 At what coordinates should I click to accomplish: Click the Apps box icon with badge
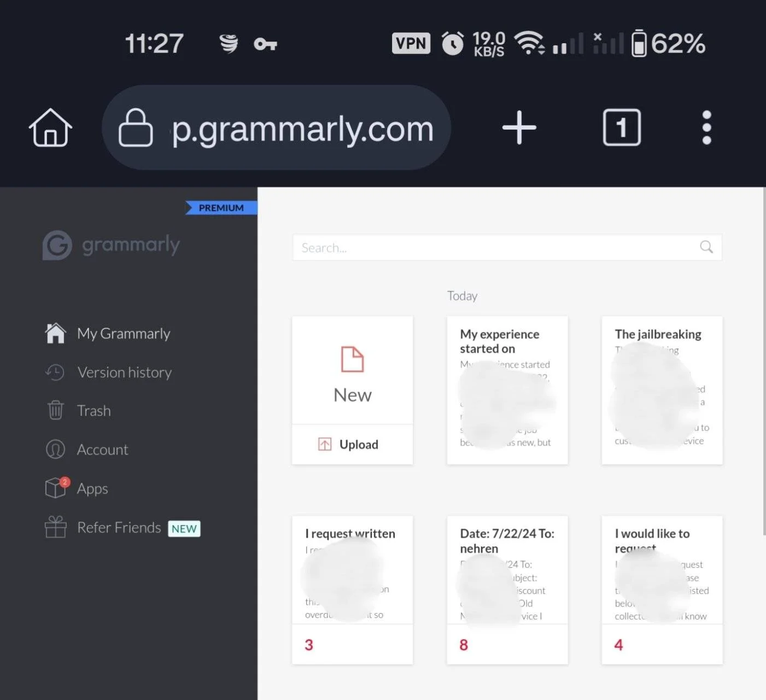57,487
